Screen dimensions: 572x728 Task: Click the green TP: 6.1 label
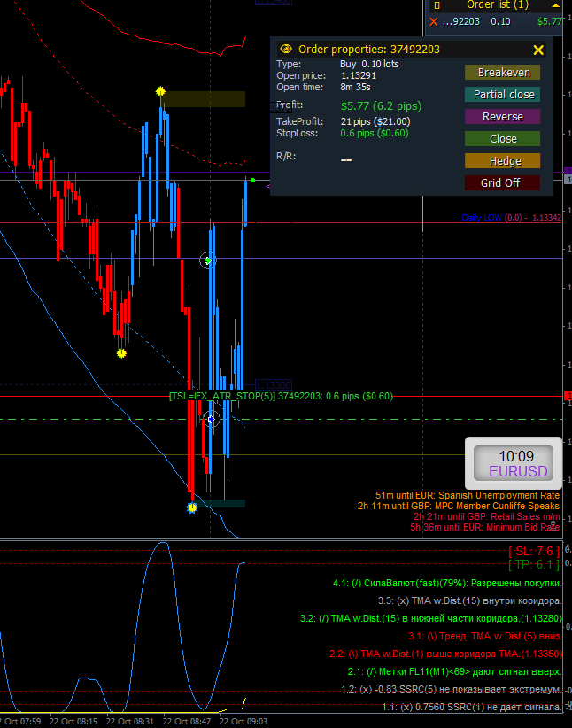(x=534, y=564)
